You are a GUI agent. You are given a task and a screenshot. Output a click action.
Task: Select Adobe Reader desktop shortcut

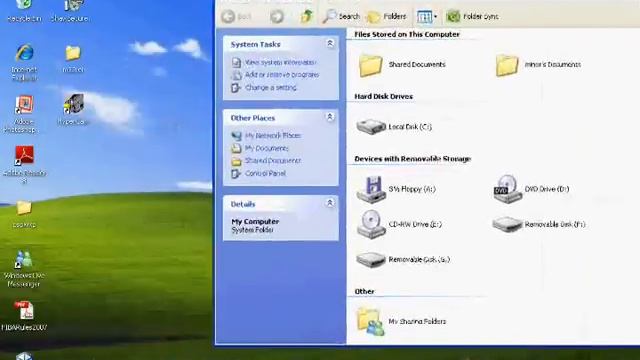[x=24, y=163]
